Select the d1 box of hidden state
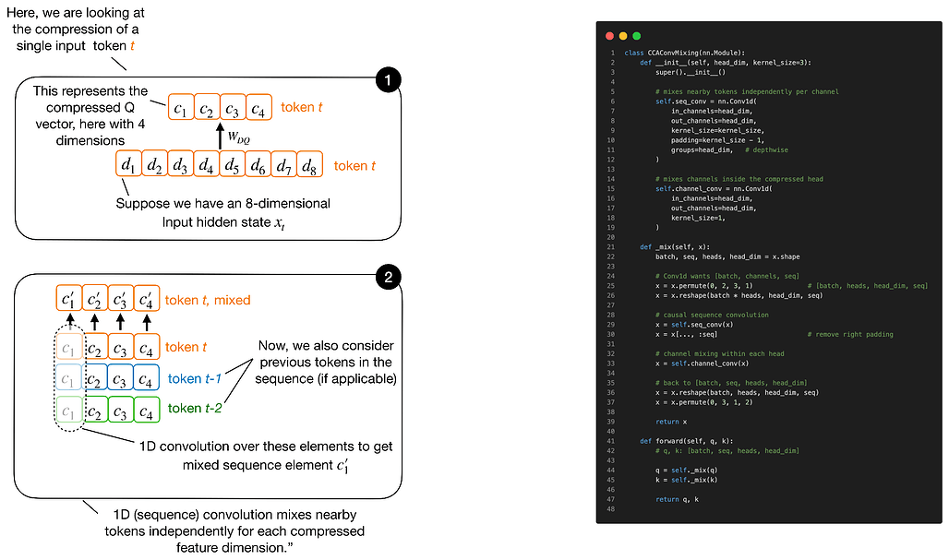Viewport: 949px width, 560px height. (x=128, y=164)
